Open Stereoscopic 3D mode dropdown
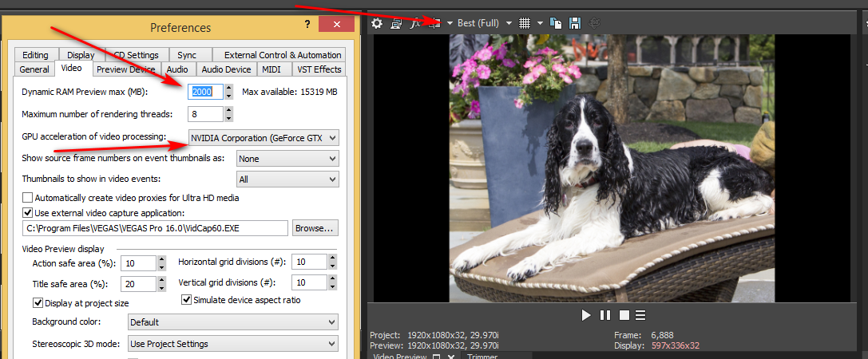 pos(233,344)
